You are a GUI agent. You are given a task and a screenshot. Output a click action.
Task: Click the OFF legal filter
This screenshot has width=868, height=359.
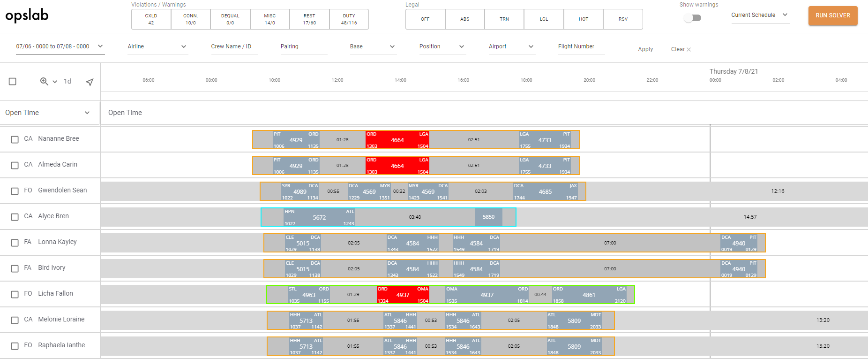[x=425, y=19]
